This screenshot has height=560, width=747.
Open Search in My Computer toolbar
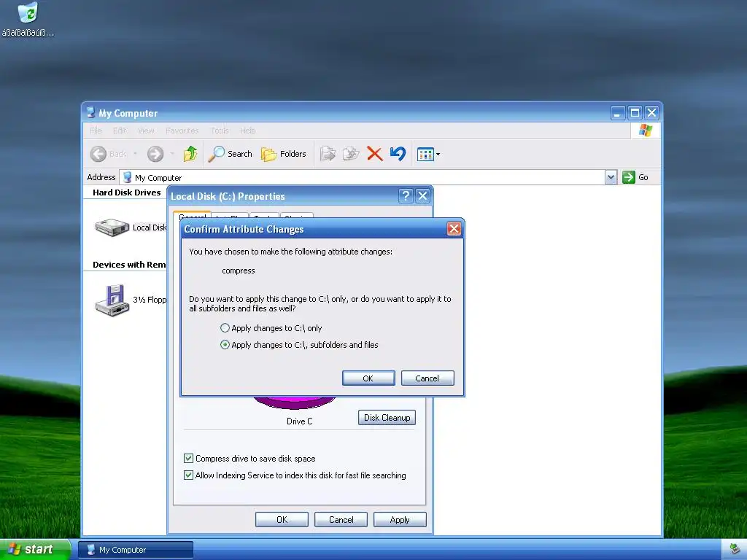(x=230, y=154)
